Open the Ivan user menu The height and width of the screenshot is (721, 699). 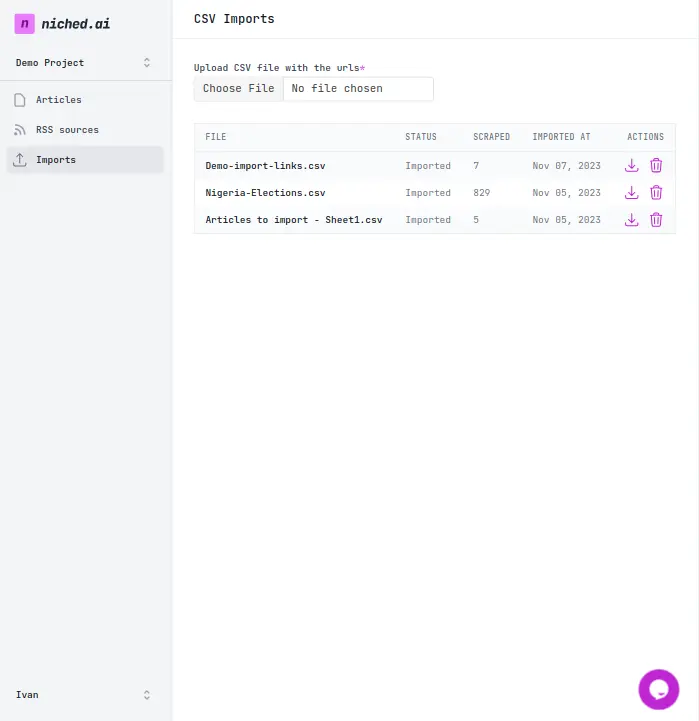[x=83, y=695]
